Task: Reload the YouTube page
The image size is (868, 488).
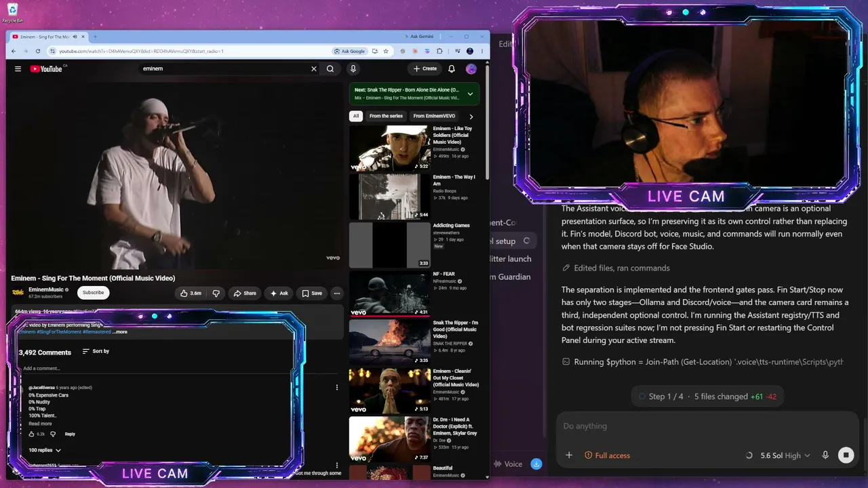Action: coord(37,51)
